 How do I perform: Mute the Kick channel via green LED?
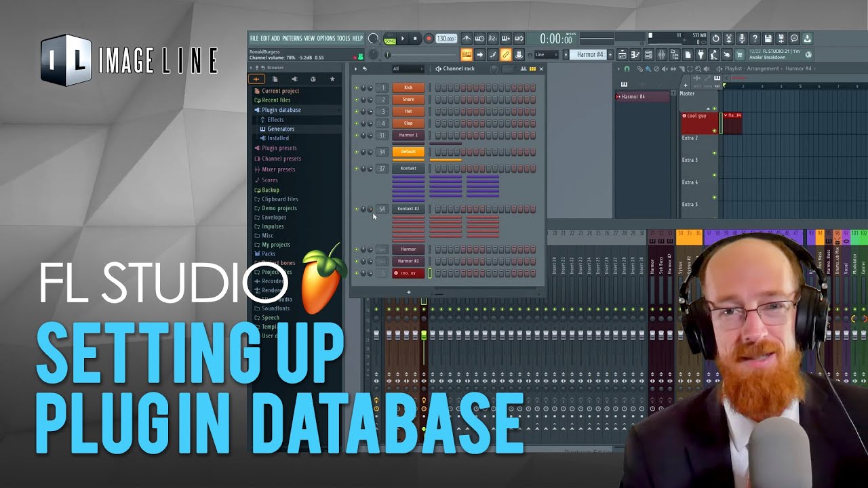(x=356, y=87)
